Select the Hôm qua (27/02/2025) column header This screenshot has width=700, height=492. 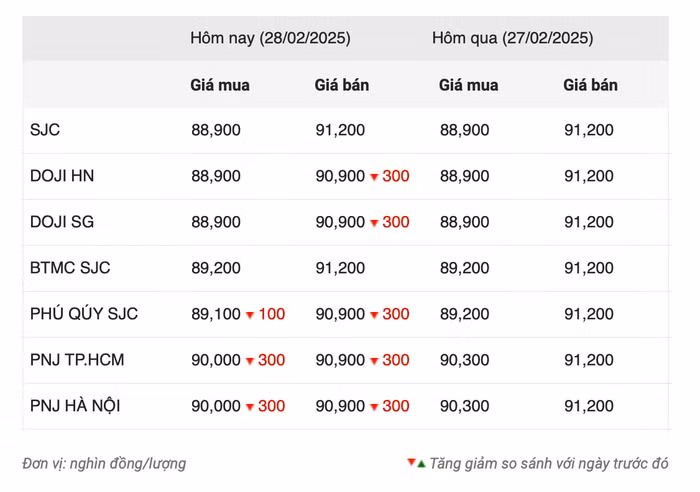[512, 38]
